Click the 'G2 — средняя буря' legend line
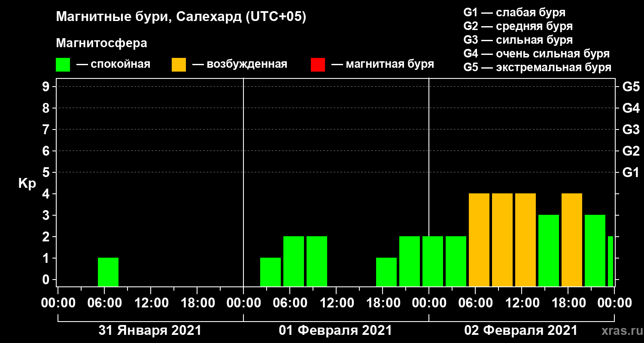644x343 pixels. point(518,26)
